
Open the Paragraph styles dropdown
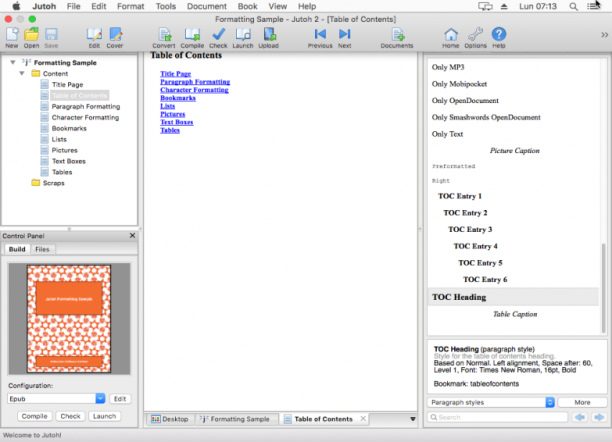point(491,402)
